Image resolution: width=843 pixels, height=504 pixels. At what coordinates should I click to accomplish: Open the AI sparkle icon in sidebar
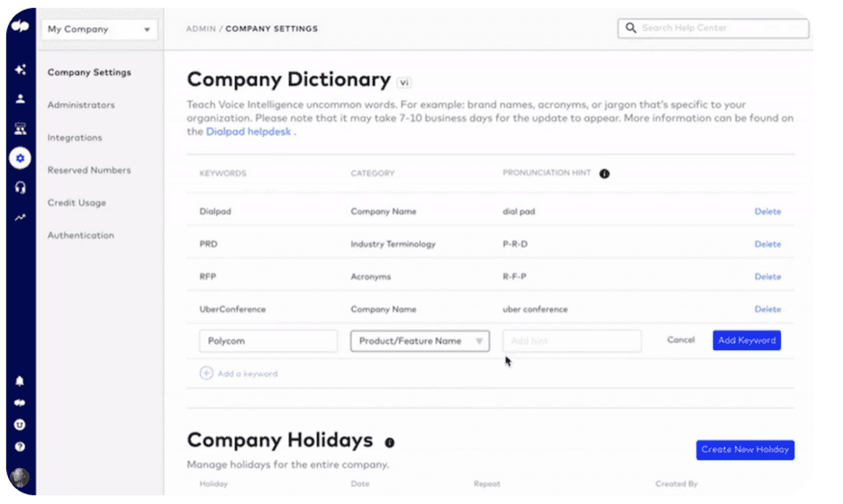pos(20,69)
